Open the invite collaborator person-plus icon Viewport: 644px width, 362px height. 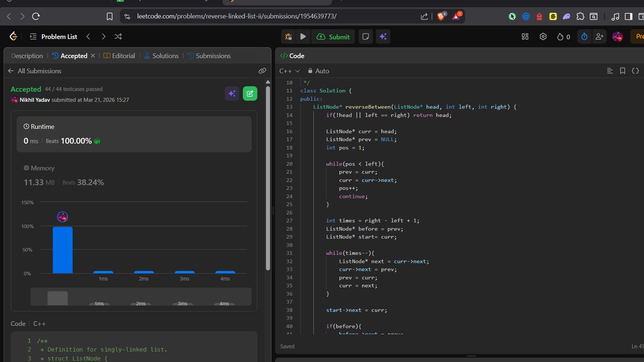[x=599, y=36]
